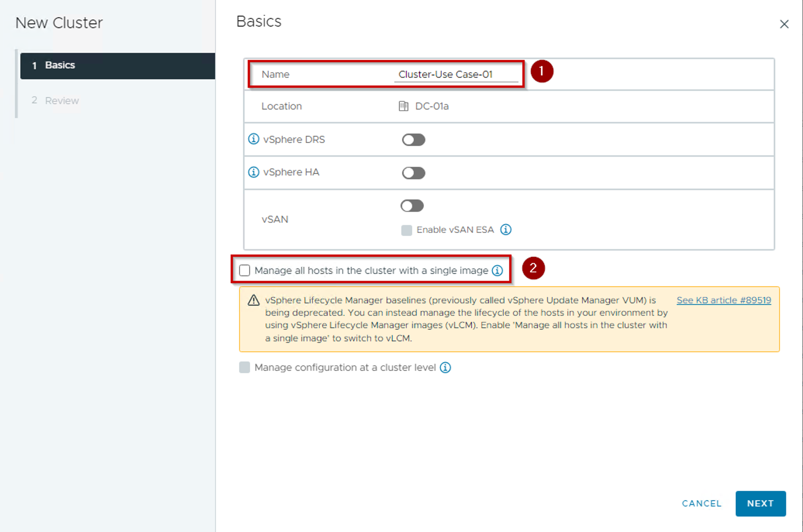Check the Enable vSAN ESA box
Viewport: 803px width, 532px height.
[406, 230]
